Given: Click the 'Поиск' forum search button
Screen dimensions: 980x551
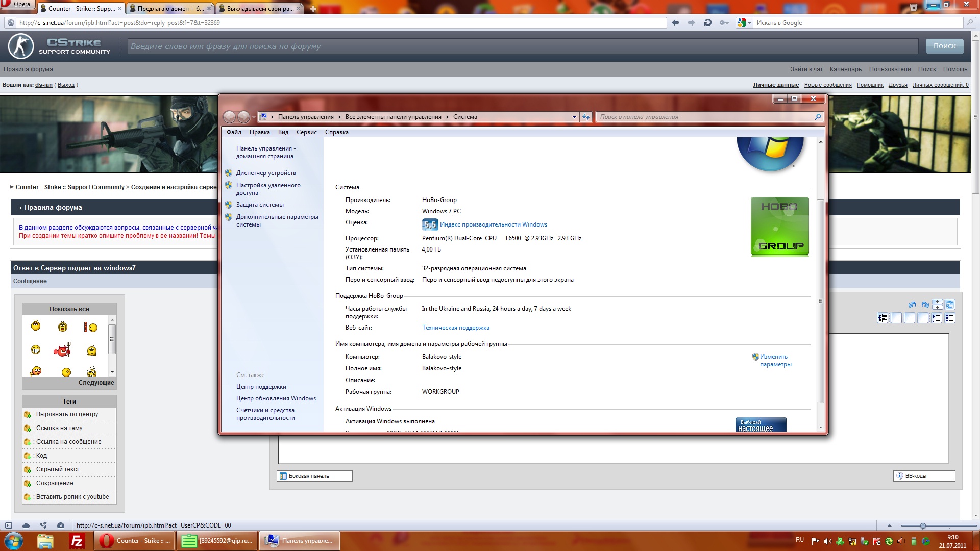Looking at the screenshot, I should (945, 46).
